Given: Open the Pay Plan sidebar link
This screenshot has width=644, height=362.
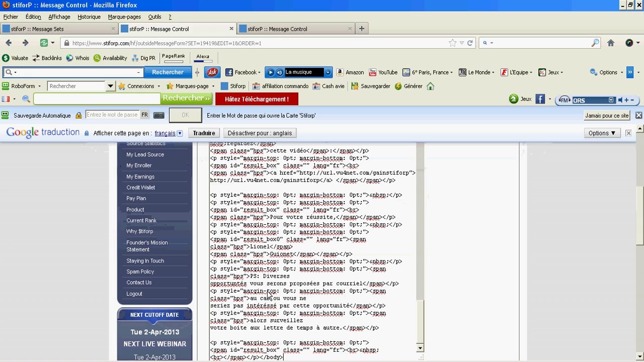Looking at the screenshot, I should coord(136,199).
